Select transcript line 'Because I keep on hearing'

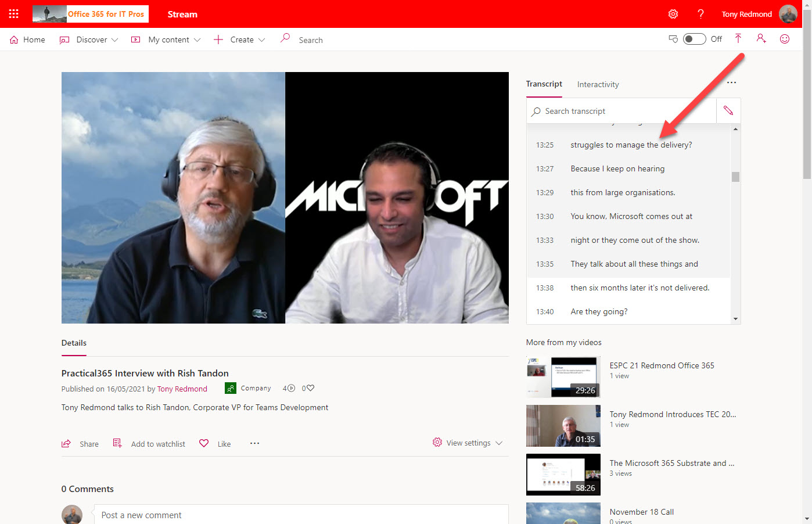(x=628, y=168)
